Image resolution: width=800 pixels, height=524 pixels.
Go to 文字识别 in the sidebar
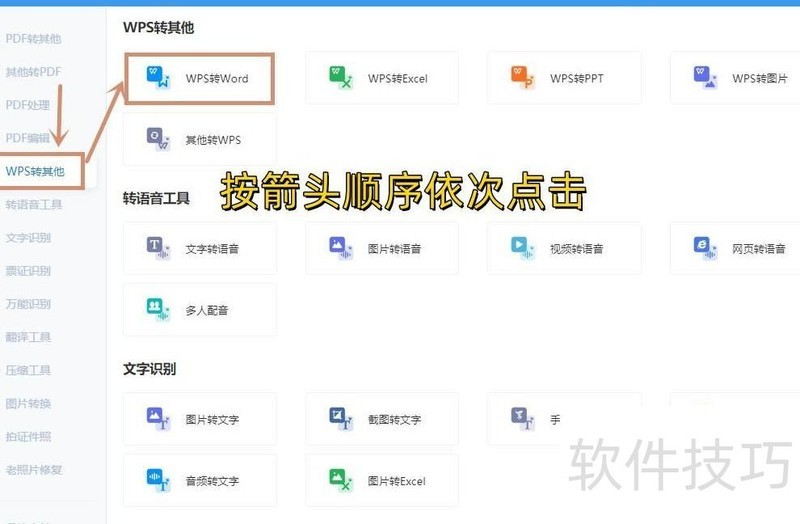click(28, 238)
